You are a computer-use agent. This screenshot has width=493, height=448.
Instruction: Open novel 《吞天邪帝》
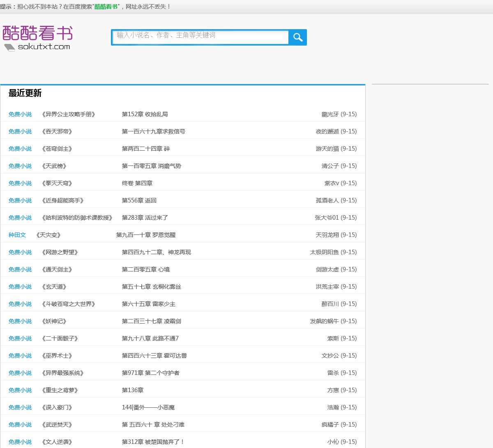click(x=57, y=131)
